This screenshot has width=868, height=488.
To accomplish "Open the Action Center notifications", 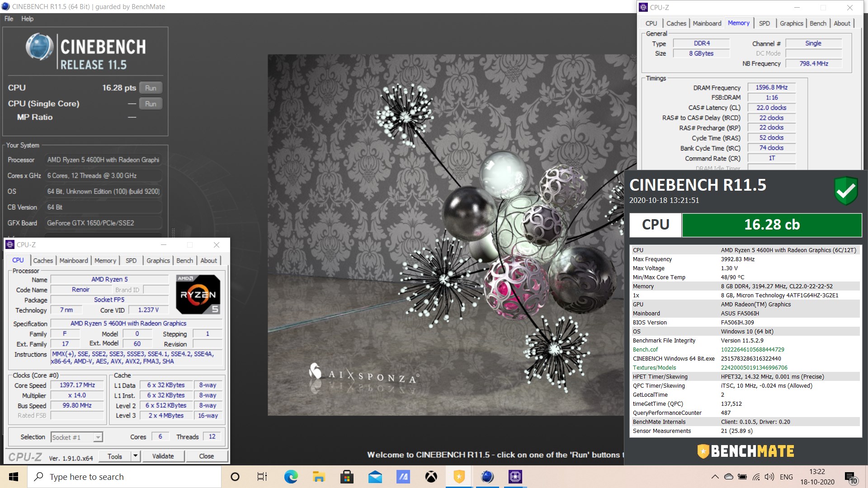I will [x=851, y=478].
